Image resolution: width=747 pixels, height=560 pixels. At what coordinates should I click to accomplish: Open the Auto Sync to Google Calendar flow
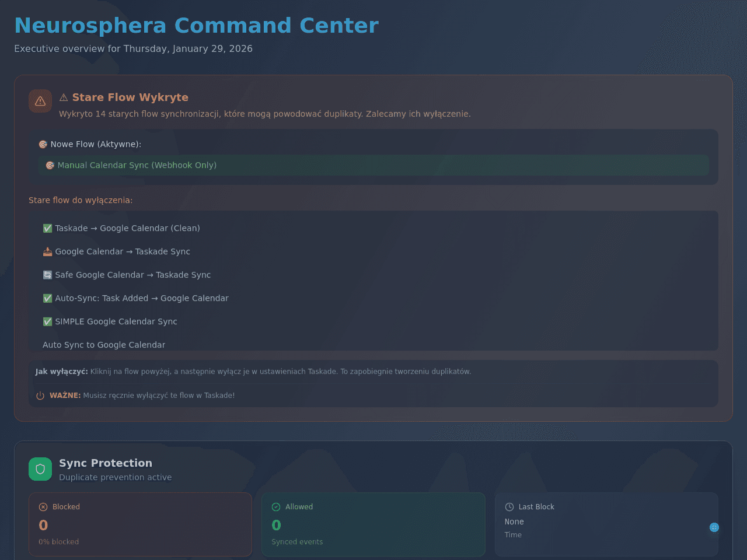(373, 344)
